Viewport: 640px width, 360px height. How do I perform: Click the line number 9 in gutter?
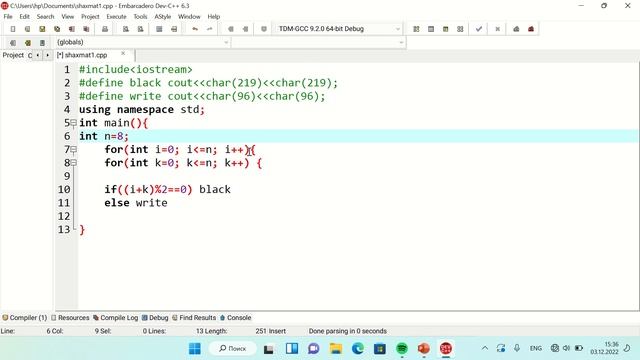pos(67,176)
